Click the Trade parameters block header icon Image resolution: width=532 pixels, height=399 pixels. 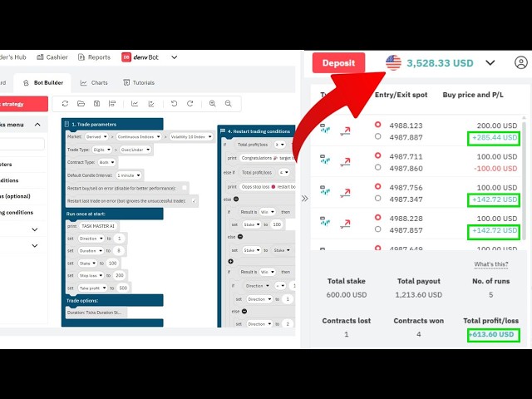click(66, 124)
